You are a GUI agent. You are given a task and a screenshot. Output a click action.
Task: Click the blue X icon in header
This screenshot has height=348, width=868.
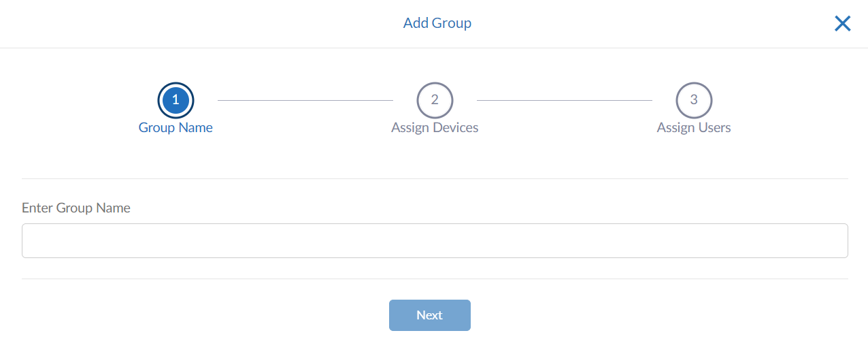click(x=842, y=24)
